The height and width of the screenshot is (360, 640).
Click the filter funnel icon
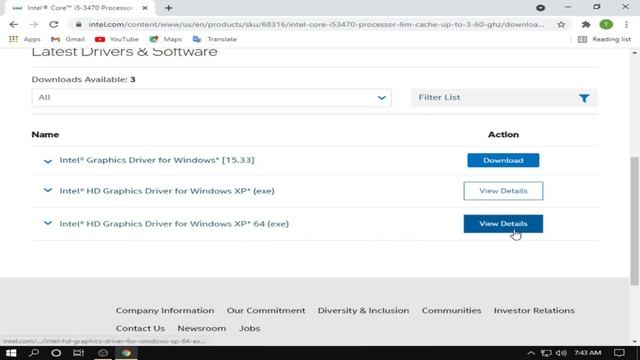point(584,98)
